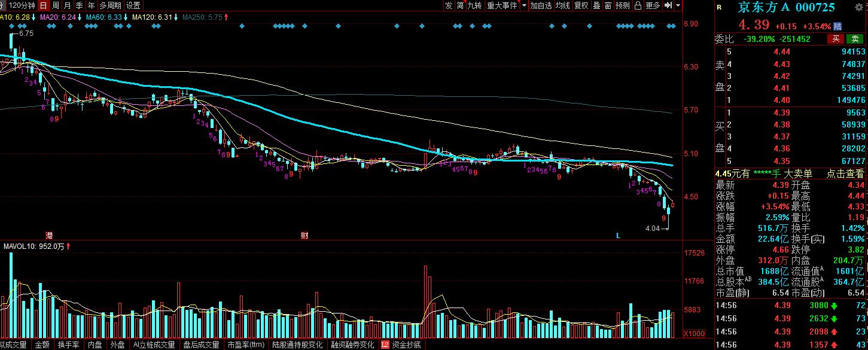Click the L marker on the chart bottom
This screenshot has width=868, height=350.
click(x=618, y=235)
